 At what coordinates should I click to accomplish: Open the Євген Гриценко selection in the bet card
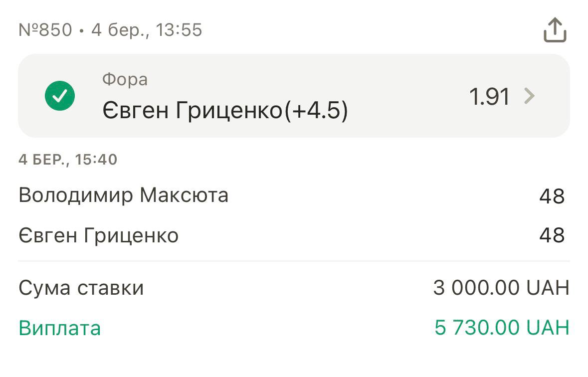click(x=193, y=111)
